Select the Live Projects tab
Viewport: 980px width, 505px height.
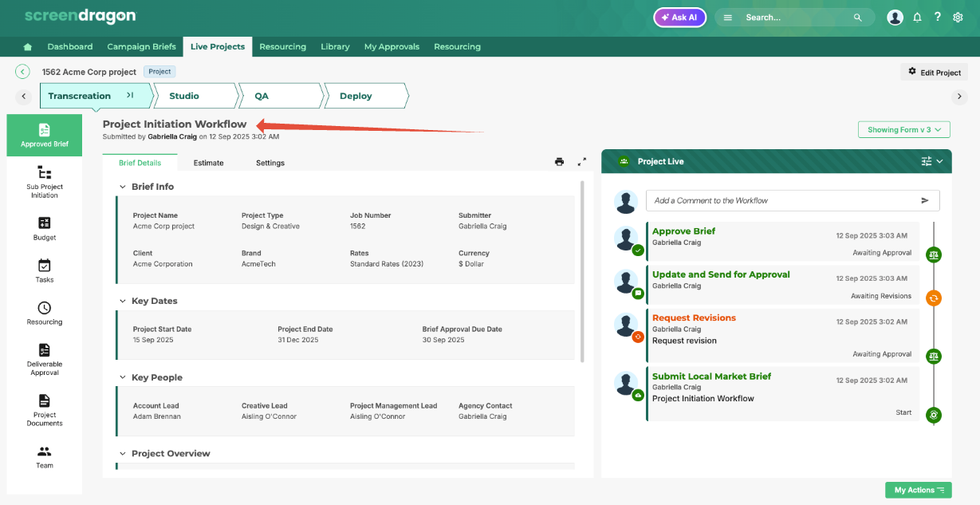pos(218,46)
